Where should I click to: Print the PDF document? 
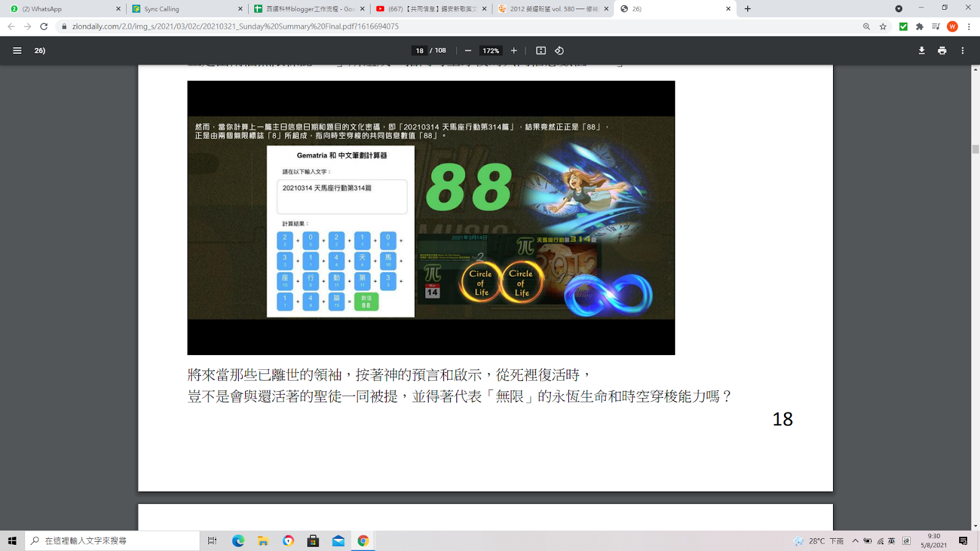point(942,51)
